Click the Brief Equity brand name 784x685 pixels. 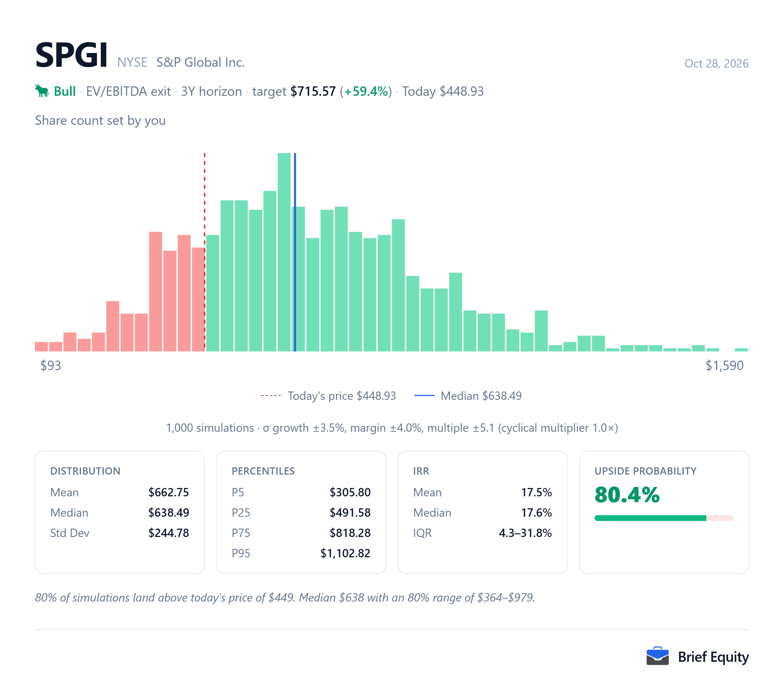point(713,657)
